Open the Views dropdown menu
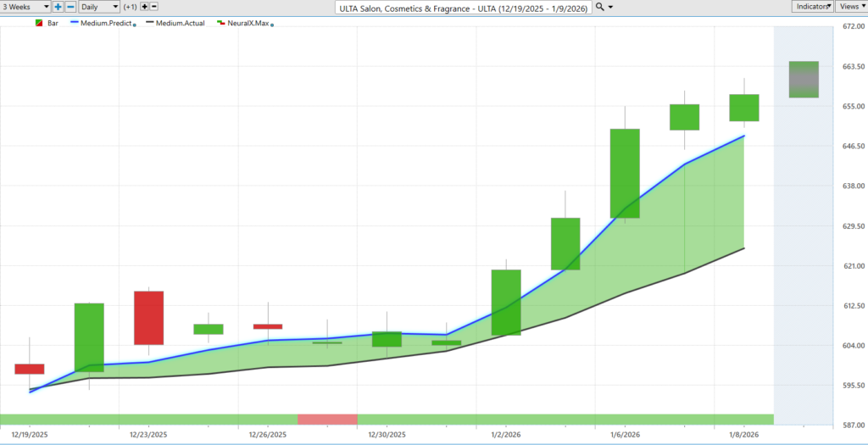The height and width of the screenshot is (445, 868). (x=851, y=7)
